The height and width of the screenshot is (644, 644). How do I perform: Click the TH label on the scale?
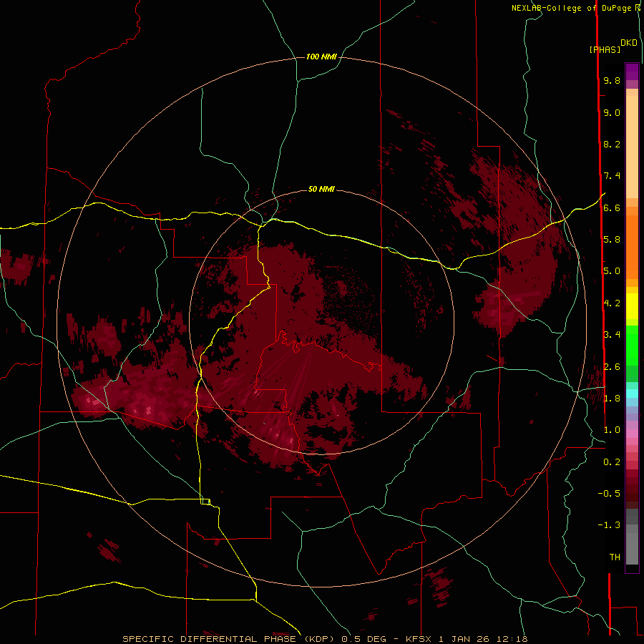pyautogui.click(x=615, y=557)
